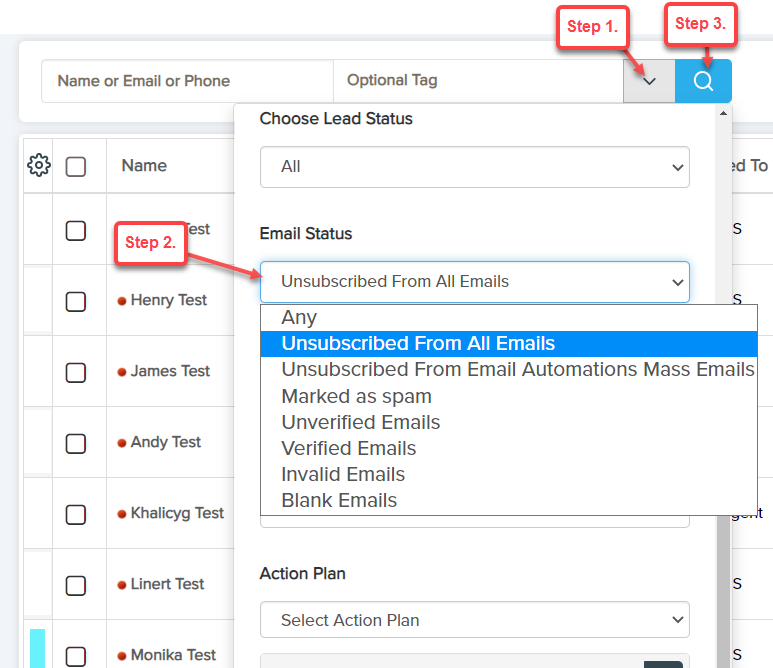
Task: Pick "Verified Emails" from the list
Action: [x=348, y=448]
